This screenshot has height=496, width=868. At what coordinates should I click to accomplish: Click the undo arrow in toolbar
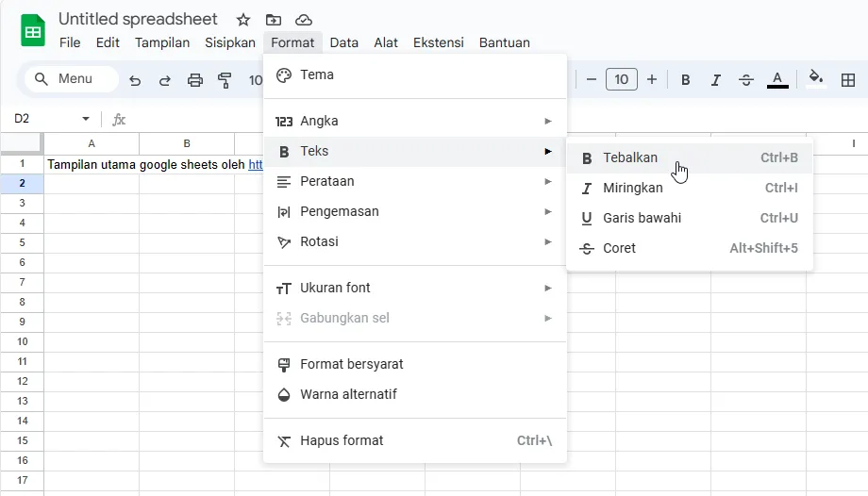click(x=135, y=80)
